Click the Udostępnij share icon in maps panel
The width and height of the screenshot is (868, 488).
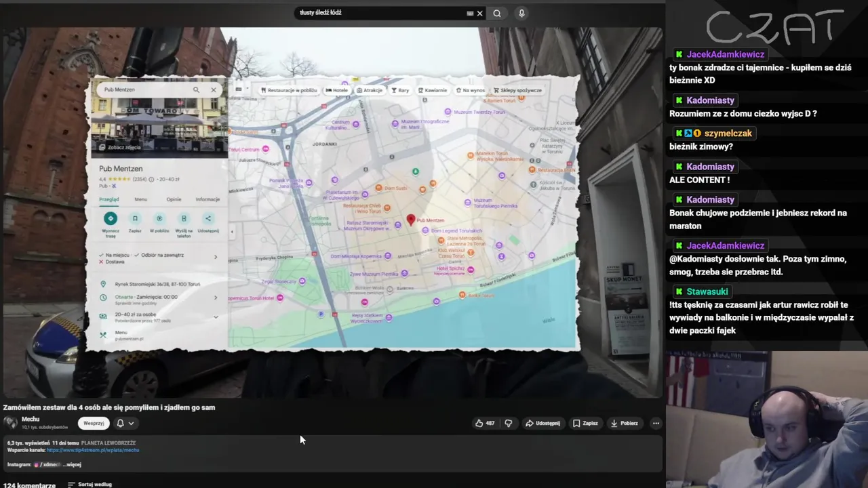208,218
